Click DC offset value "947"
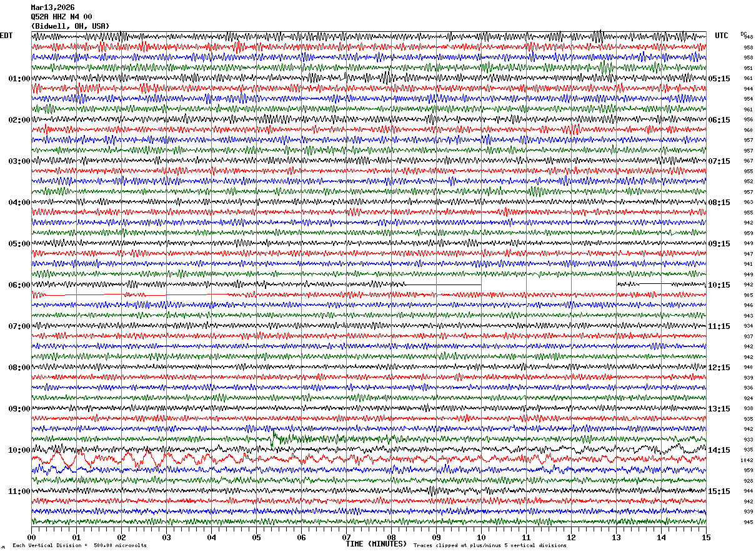Viewport: 756px width, 554px height. point(749,254)
